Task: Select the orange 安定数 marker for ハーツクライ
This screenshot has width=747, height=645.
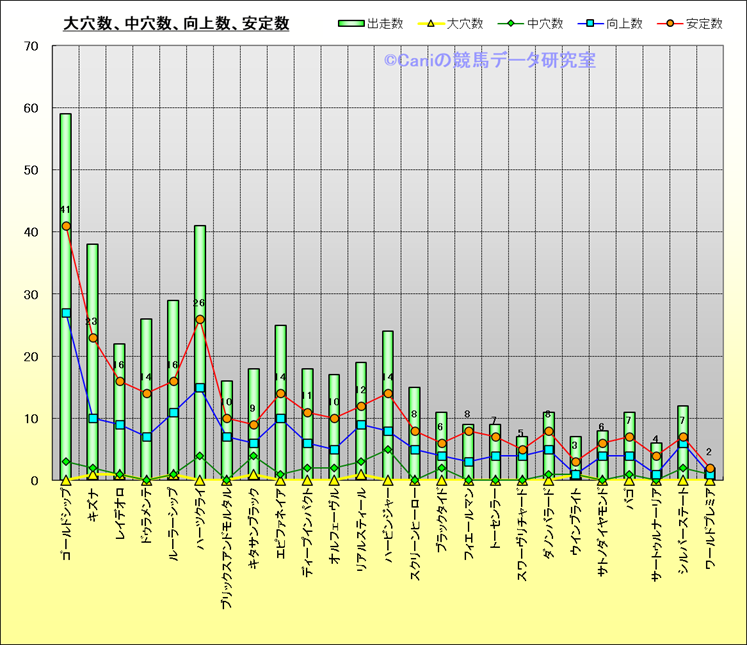Action: [x=200, y=320]
